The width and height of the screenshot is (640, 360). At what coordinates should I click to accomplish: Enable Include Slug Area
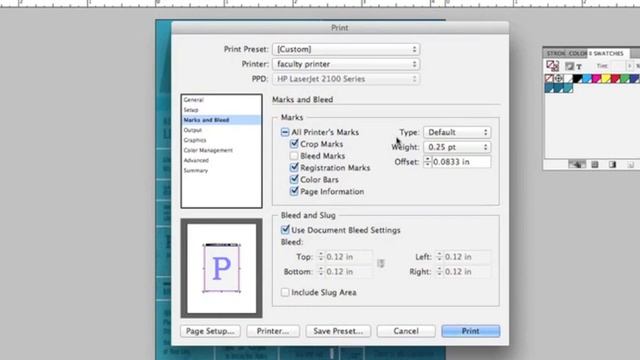coord(285,292)
